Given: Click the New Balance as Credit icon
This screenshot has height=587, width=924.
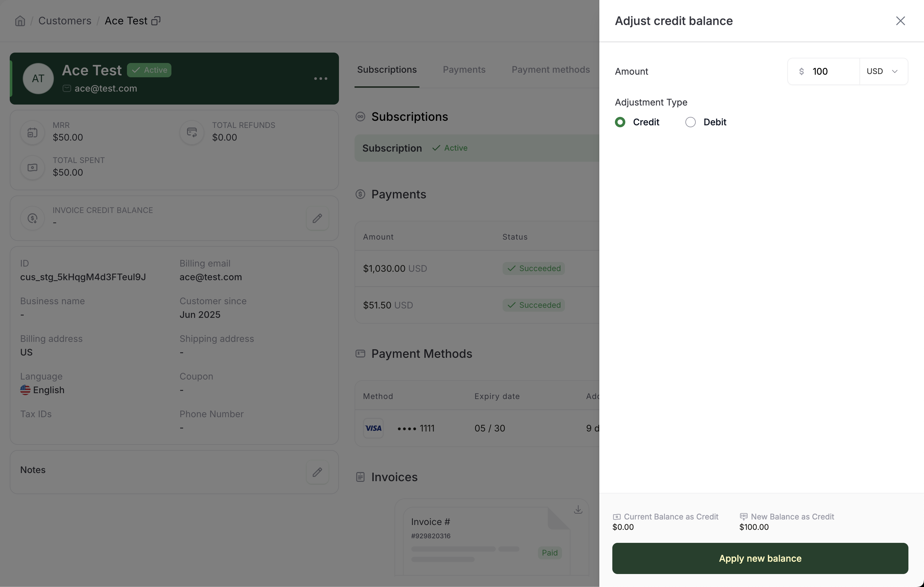Looking at the screenshot, I should (x=744, y=517).
